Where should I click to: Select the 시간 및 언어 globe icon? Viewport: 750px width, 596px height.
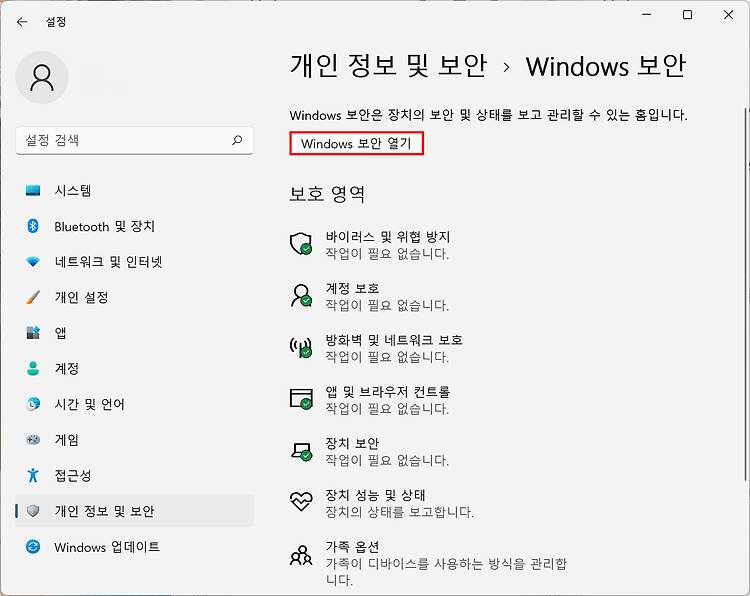[33, 404]
